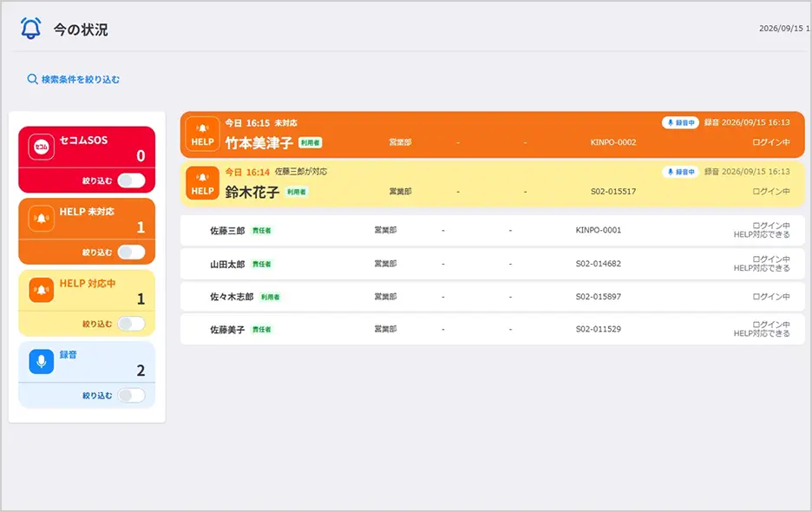Click the alarm icon on HELP 対応中 card
The image size is (812, 512).
(x=42, y=290)
